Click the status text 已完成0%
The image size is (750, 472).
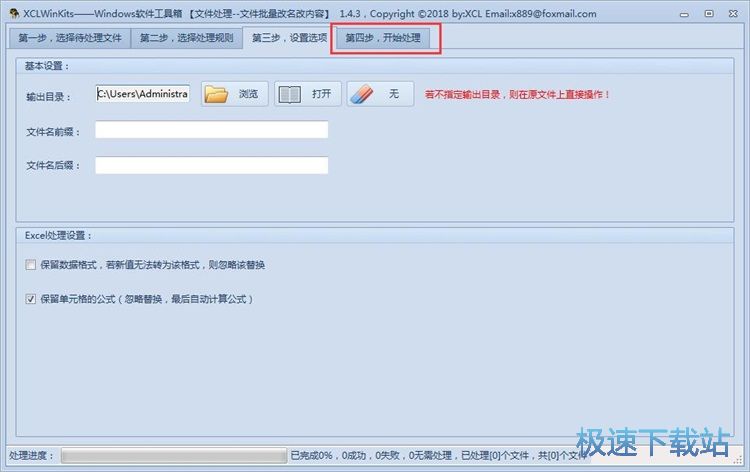[x=311, y=456]
